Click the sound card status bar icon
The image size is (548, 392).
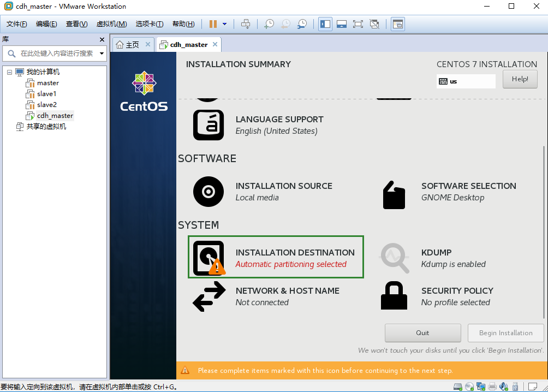point(504,387)
